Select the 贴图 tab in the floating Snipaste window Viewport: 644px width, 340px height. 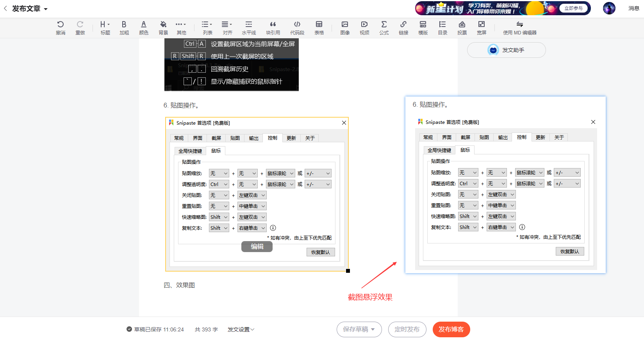coord(484,137)
